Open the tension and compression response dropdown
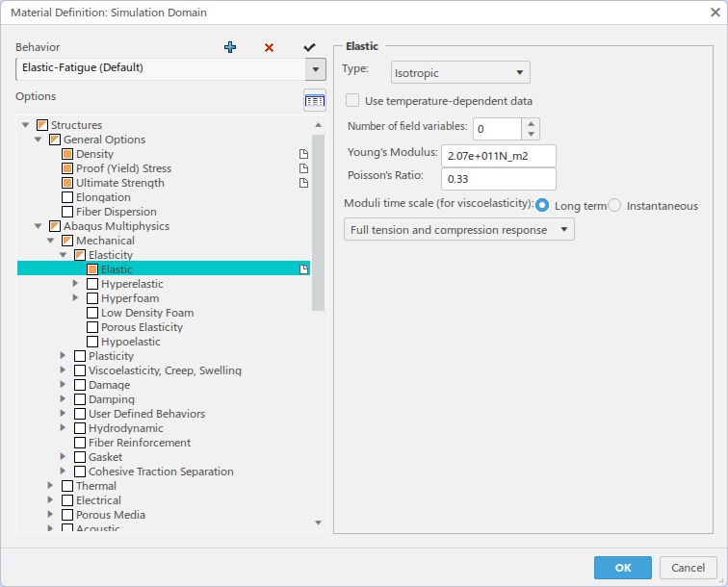Viewport: 728px width, 587px height. pos(458,229)
